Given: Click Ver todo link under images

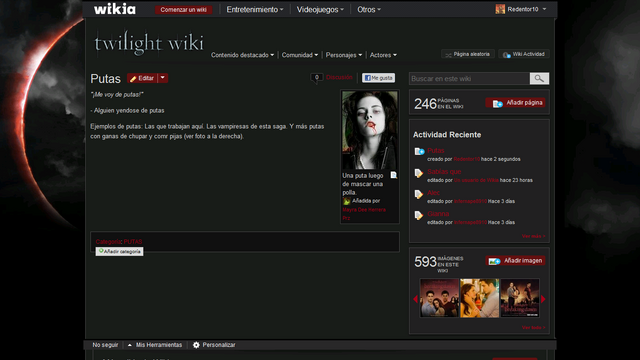Looking at the screenshot, I should click(x=533, y=328).
